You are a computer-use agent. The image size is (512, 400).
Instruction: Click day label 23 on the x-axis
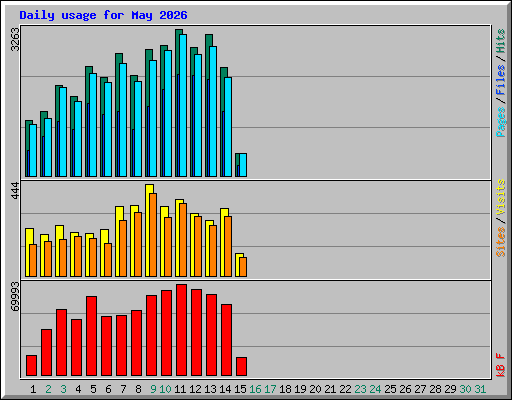coord(360,389)
